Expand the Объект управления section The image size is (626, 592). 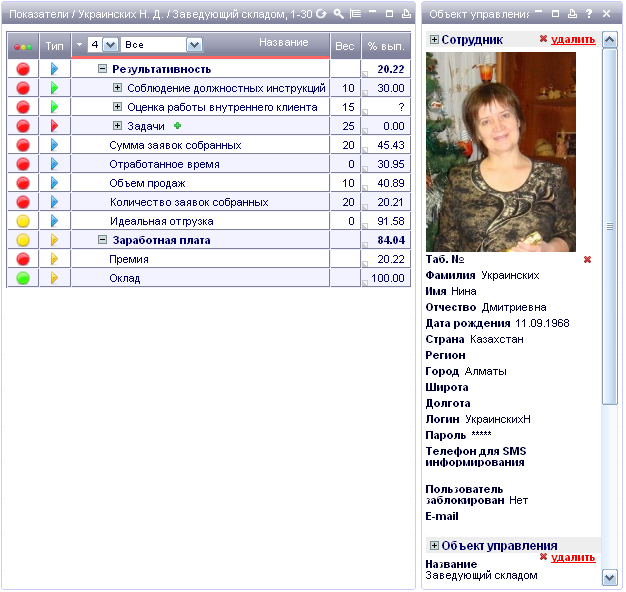434,545
